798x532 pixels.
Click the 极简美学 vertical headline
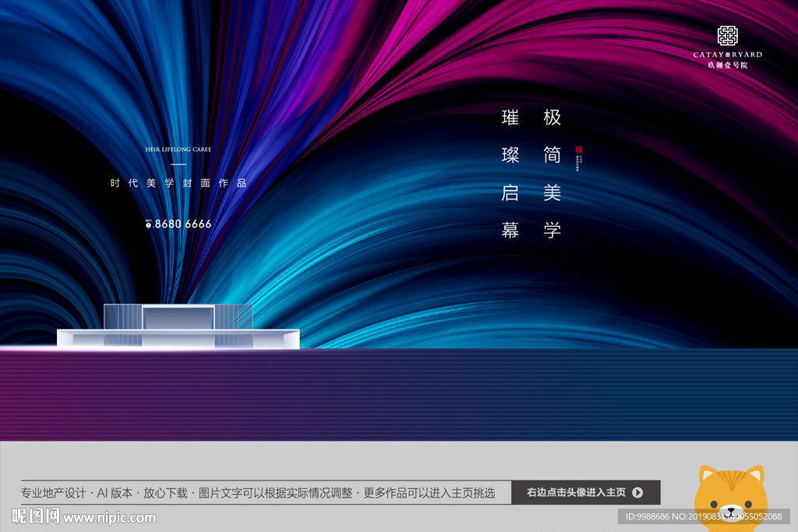pos(553,173)
